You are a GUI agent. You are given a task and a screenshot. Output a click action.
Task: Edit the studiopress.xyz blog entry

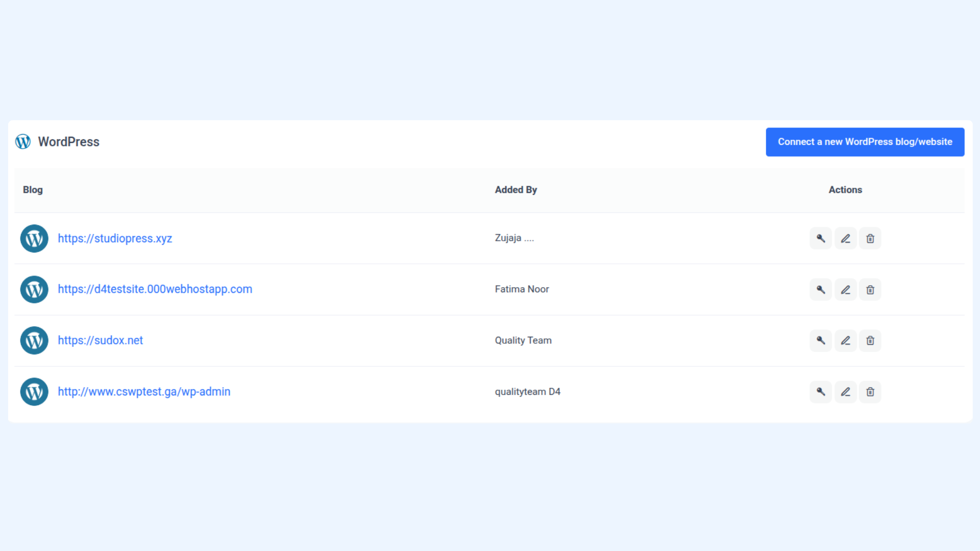coord(845,238)
